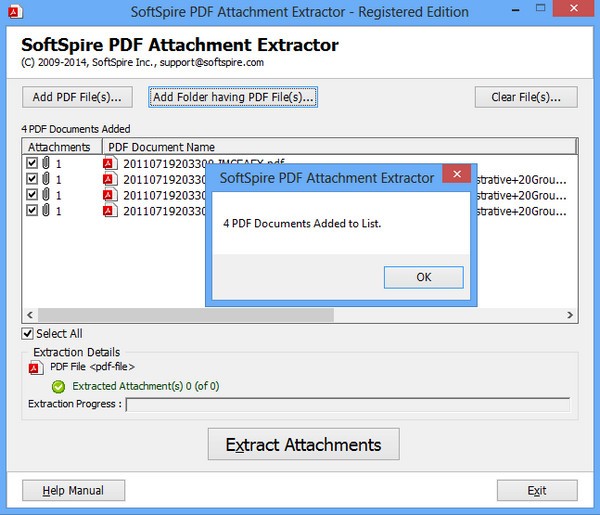Click '4 PDF Documents Added to List.' message
This screenshot has width=600, height=515.
pos(302,223)
